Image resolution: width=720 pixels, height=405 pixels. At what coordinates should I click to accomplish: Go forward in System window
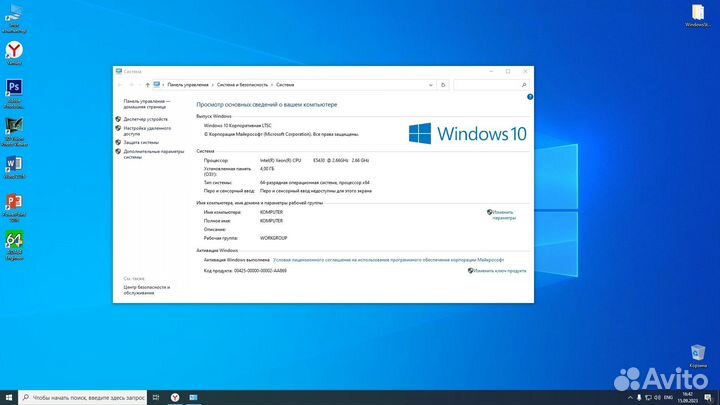point(131,85)
